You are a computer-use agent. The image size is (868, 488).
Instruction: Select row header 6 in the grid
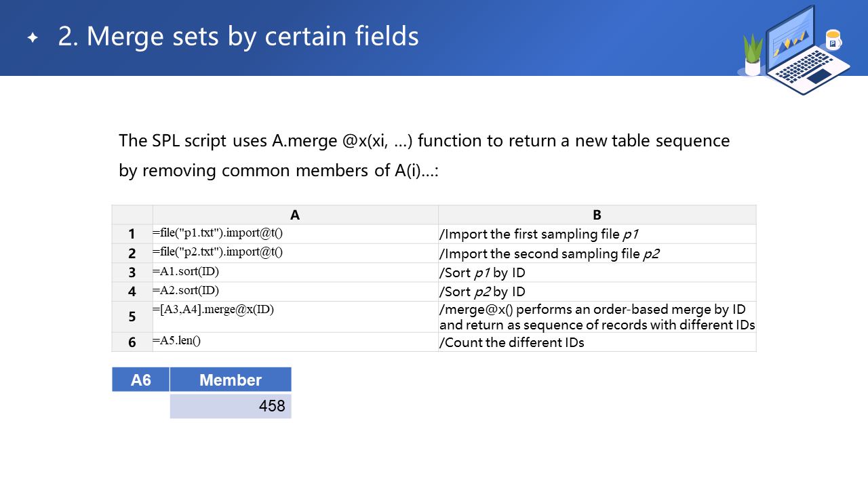click(x=132, y=342)
